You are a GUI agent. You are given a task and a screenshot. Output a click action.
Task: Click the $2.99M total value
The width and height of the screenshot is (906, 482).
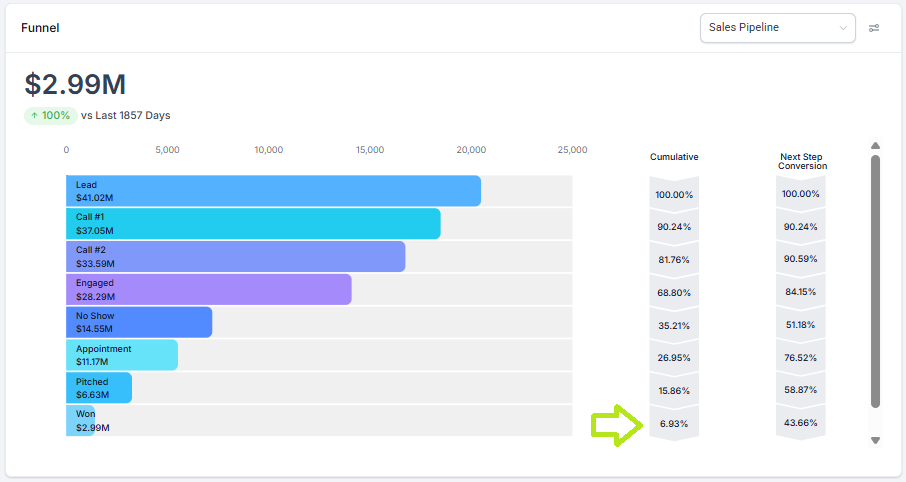[x=75, y=85]
